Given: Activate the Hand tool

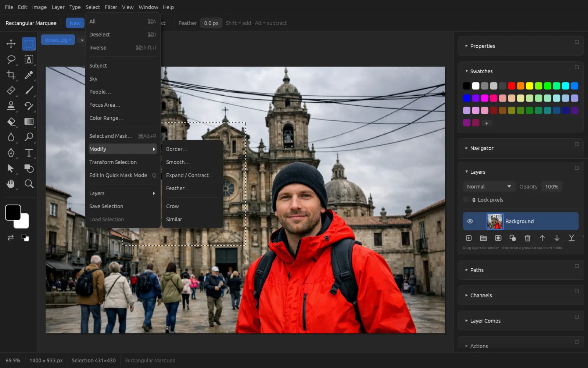Looking at the screenshot, I should coord(11,184).
